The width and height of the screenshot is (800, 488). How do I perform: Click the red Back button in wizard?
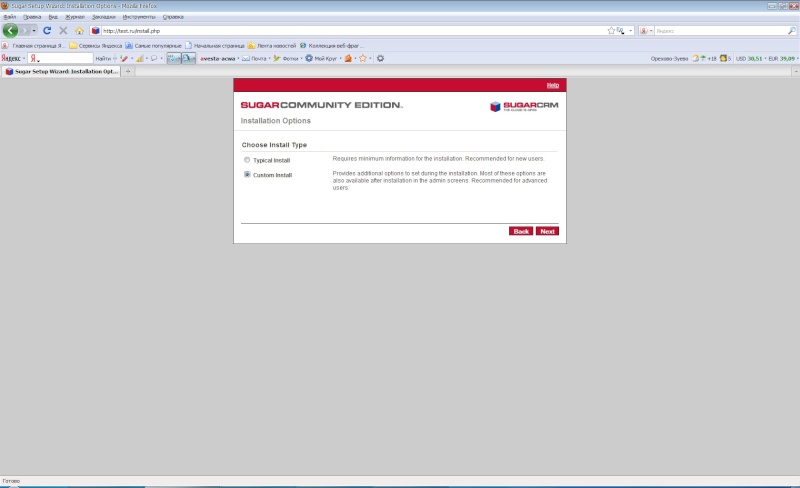point(521,231)
